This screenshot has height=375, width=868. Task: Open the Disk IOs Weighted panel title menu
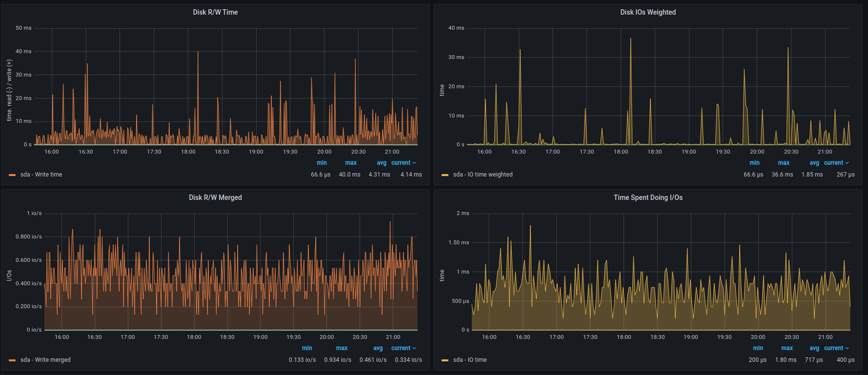[x=647, y=12]
